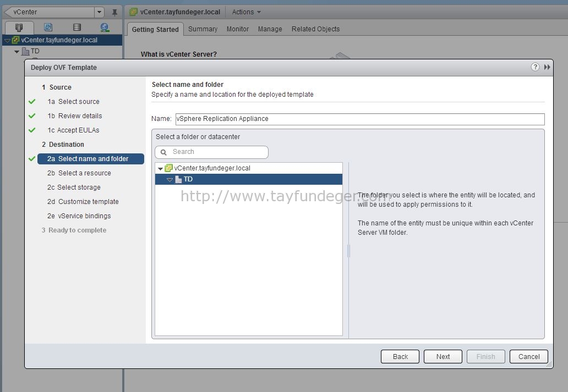This screenshot has width=568, height=392.
Task: Click the dialog resize grip corner
Action: click(x=549, y=365)
